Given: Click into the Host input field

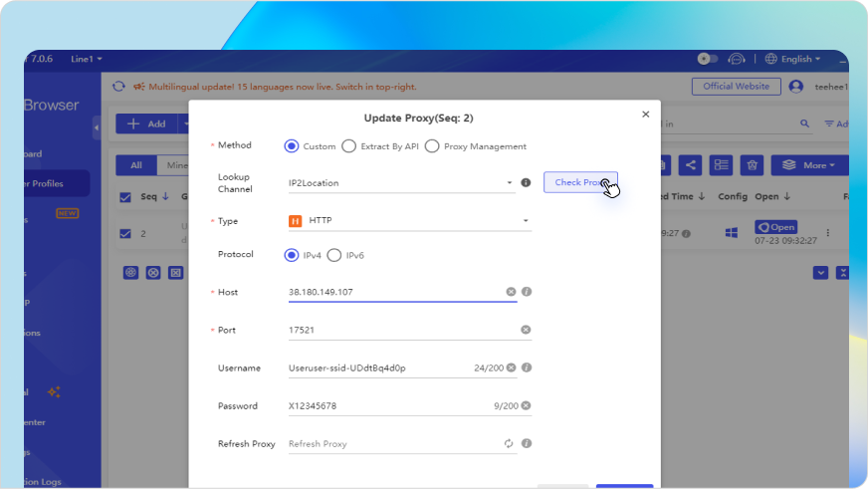Looking at the screenshot, I should point(393,292).
